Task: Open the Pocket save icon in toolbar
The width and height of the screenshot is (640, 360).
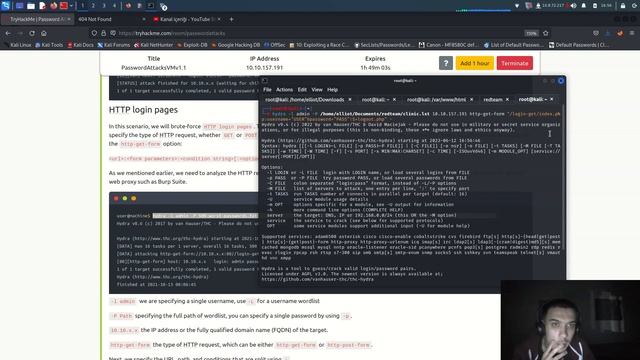Action: 596,33
